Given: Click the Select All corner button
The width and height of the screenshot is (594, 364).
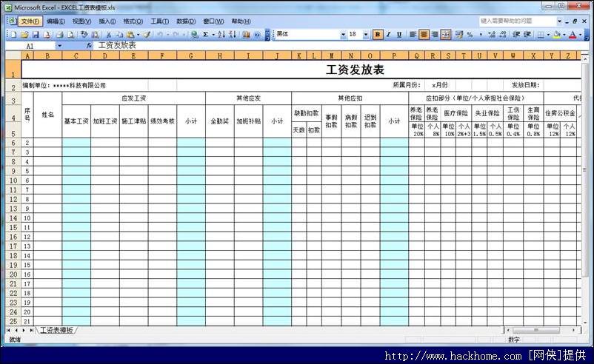Looking at the screenshot, I should tap(13, 56).
